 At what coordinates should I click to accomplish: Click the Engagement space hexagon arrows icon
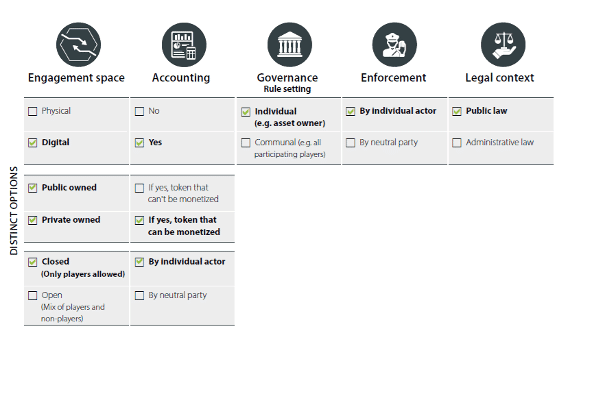tap(78, 44)
